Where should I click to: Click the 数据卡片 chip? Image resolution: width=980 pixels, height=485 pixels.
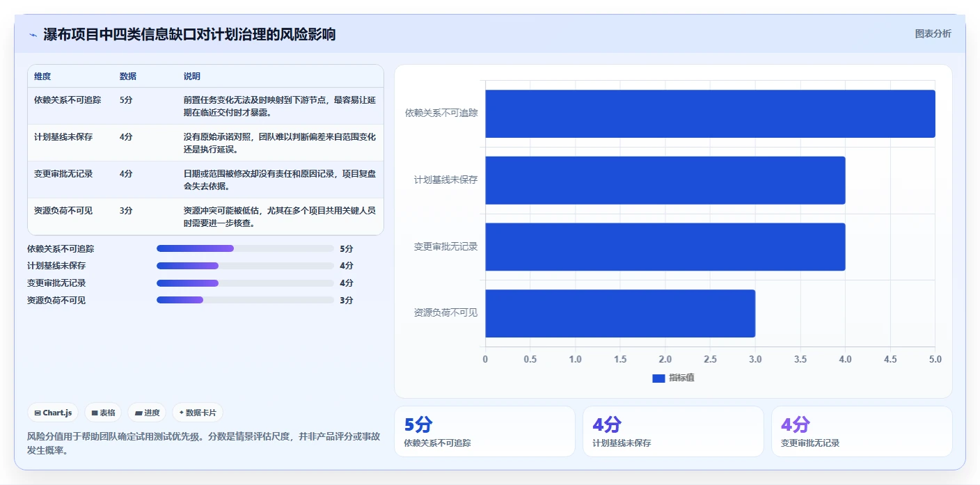[198, 413]
